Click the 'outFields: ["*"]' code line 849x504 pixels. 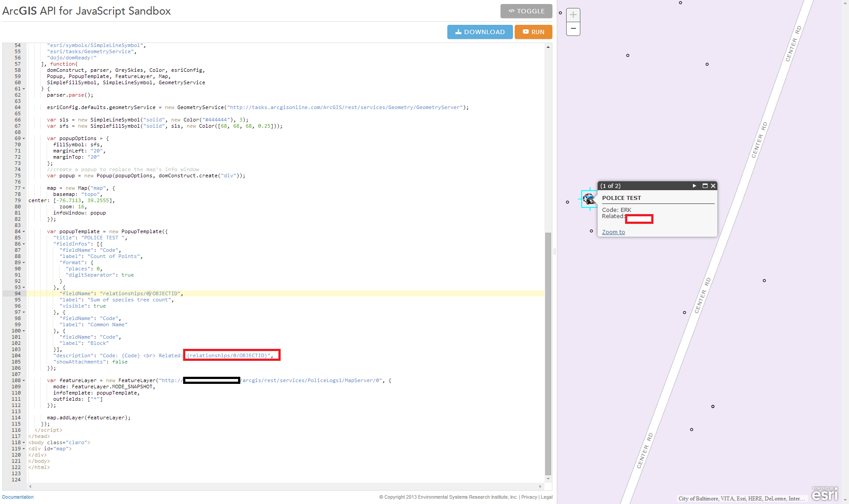tap(78, 399)
